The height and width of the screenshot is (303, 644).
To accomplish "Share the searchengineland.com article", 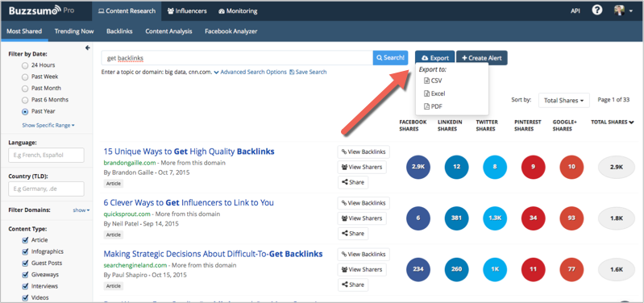I will click(x=353, y=284).
